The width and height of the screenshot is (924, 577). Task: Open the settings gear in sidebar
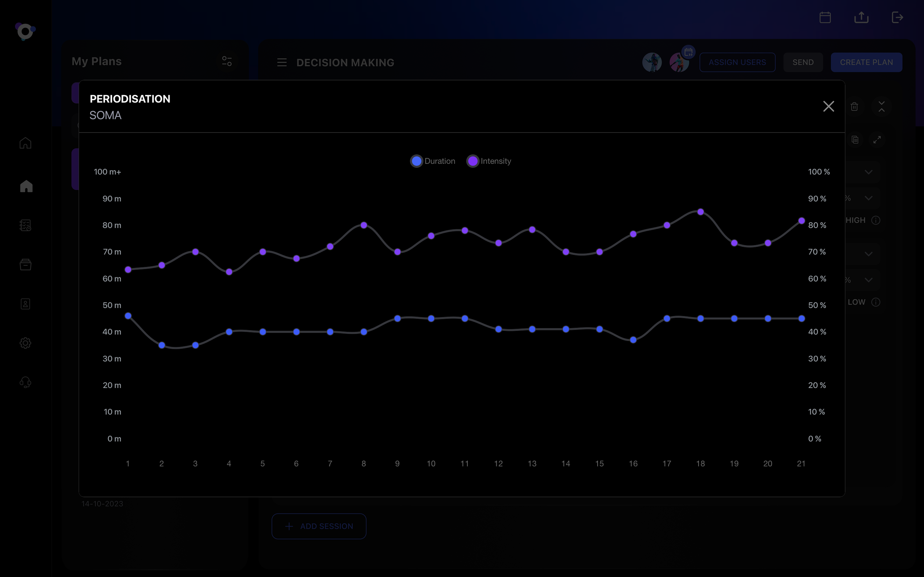pyautogui.click(x=26, y=343)
